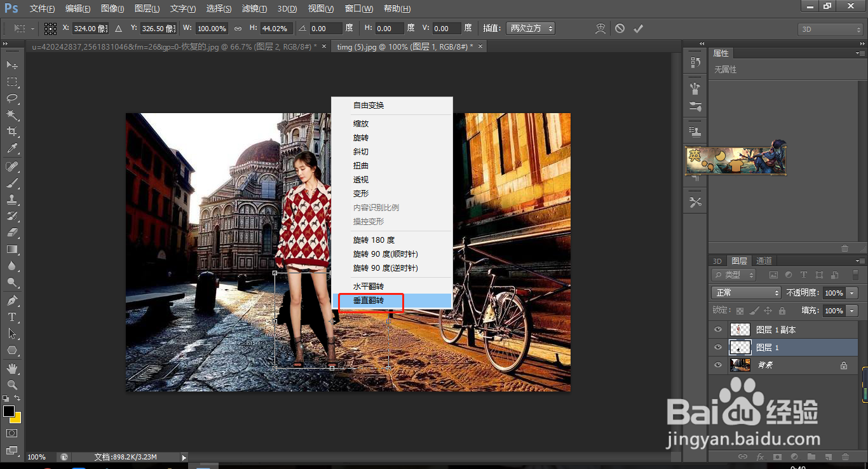The image size is (868, 469).
Task: Click the reference point location grid
Action: 50,29
